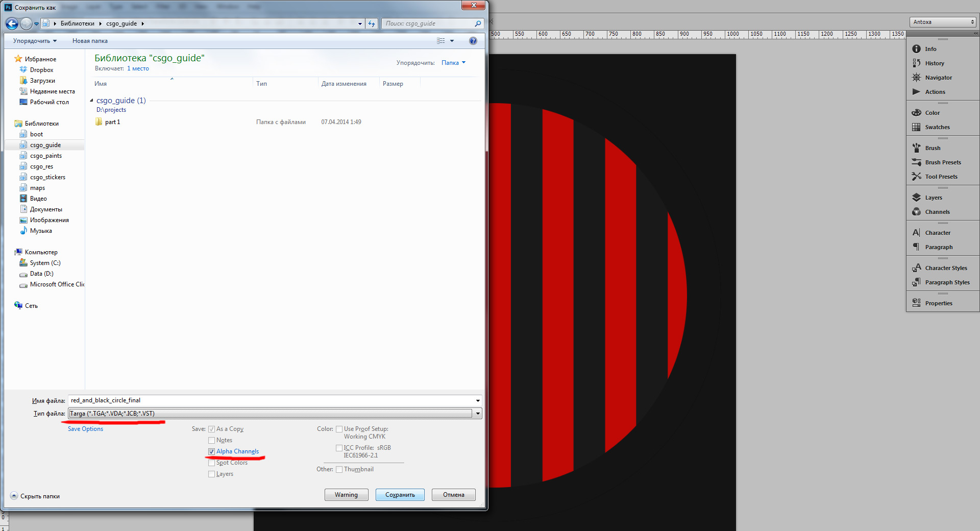Viewport: 980px width, 531px height.
Task: Enable the Notes checkbox
Action: pyautogui.click(x=211, y=441)
